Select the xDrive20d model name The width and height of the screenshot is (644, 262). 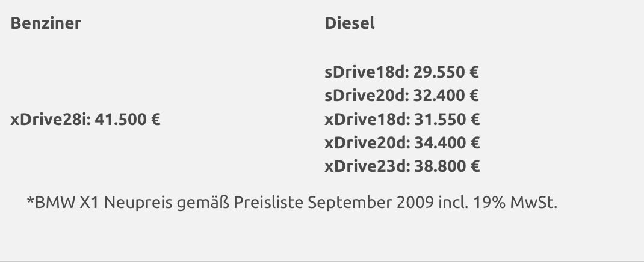coord(366,142)
